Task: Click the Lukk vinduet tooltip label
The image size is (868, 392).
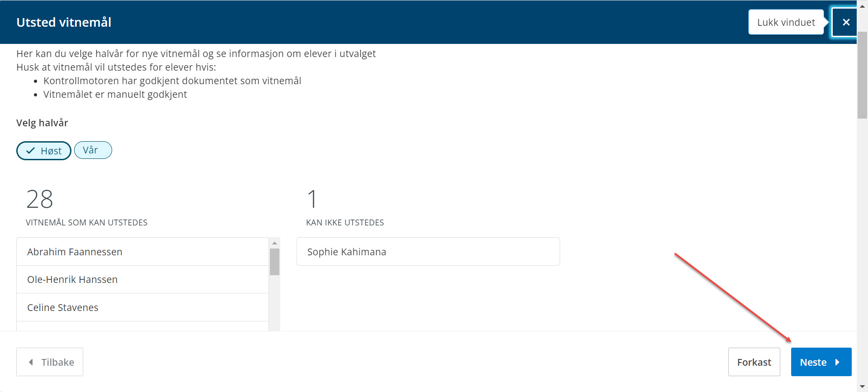Action: (786, 22)
